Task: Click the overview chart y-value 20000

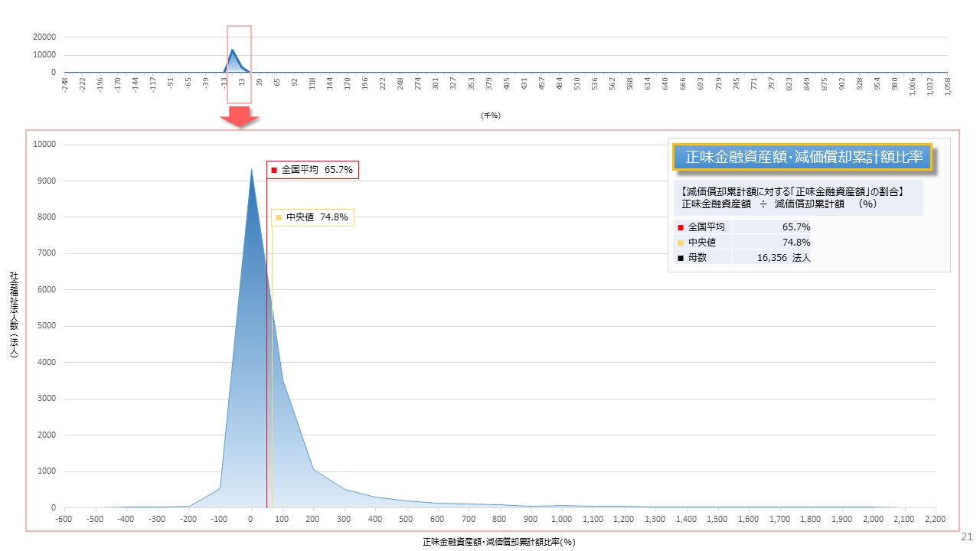Action: pyautogui.click(x=44, y=37)
